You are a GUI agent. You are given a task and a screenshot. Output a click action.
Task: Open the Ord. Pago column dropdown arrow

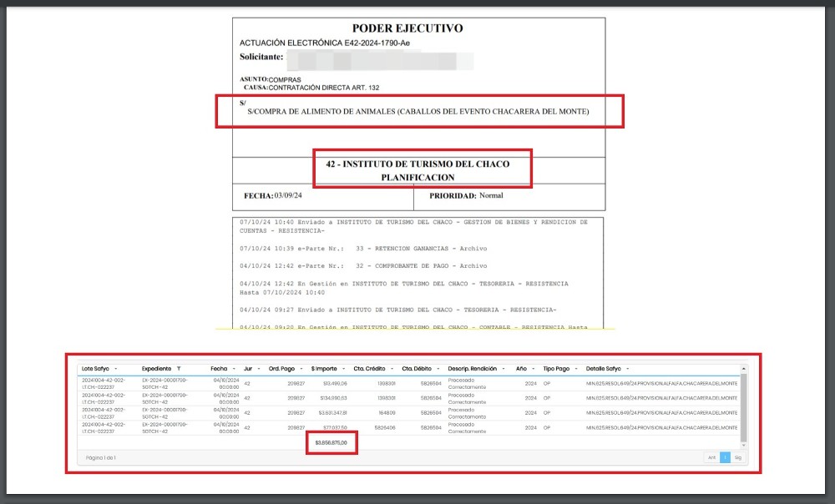(301, 368)
